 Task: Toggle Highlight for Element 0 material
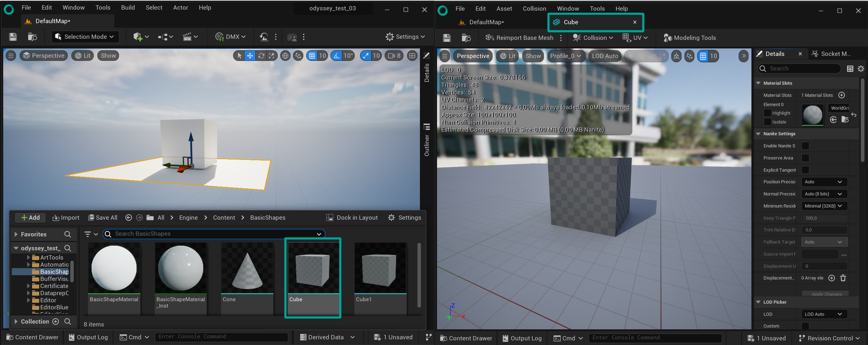[x=768, y=113]
